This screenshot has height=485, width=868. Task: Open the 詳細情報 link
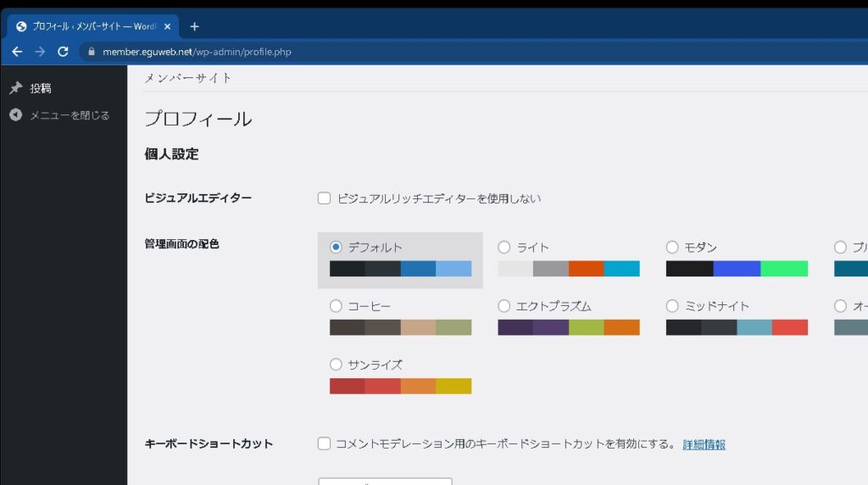[x=704, y=444]
